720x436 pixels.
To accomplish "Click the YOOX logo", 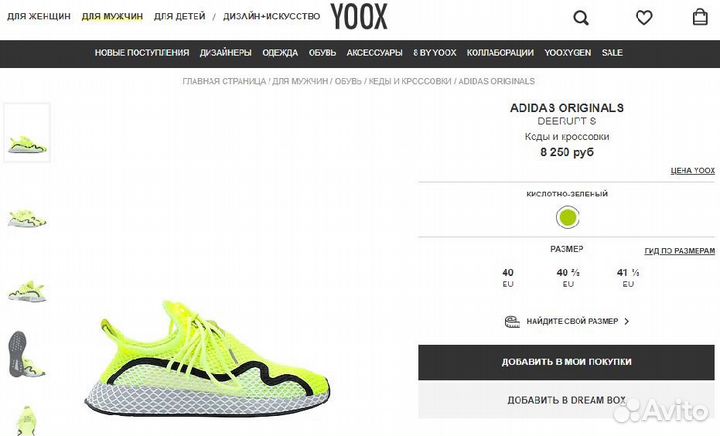I will [359, 17].
